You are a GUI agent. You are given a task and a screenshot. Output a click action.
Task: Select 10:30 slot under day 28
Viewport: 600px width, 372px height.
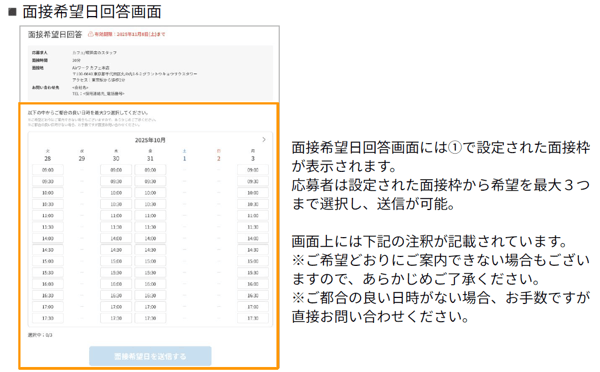[48, 204]
